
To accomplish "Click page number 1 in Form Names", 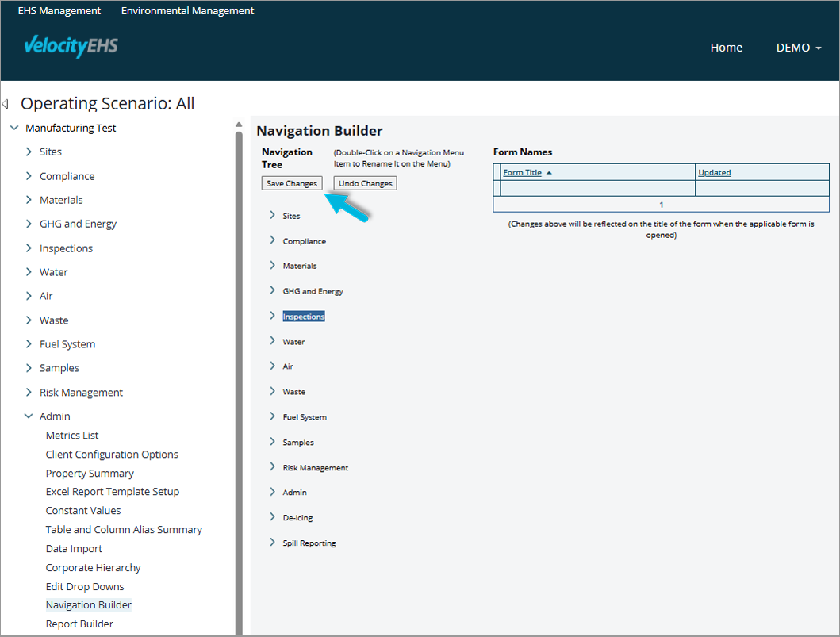I will point(661,205).
